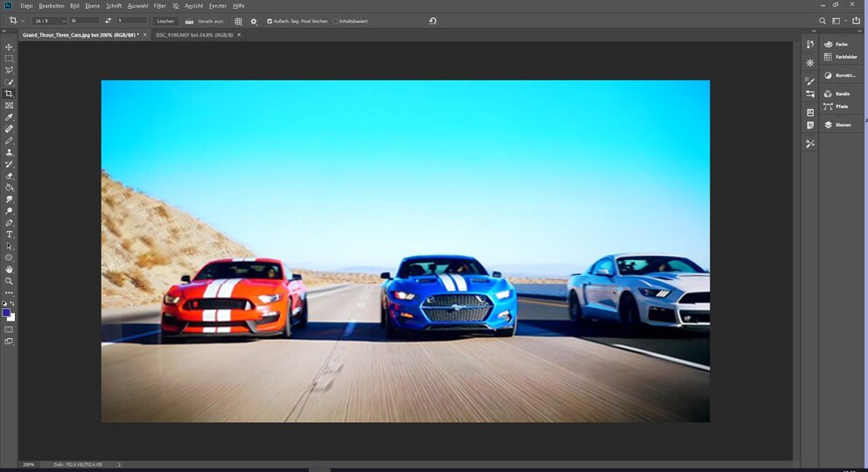Click the crop width field showing 16
This screenshot has width=868, height=472.
85,20
